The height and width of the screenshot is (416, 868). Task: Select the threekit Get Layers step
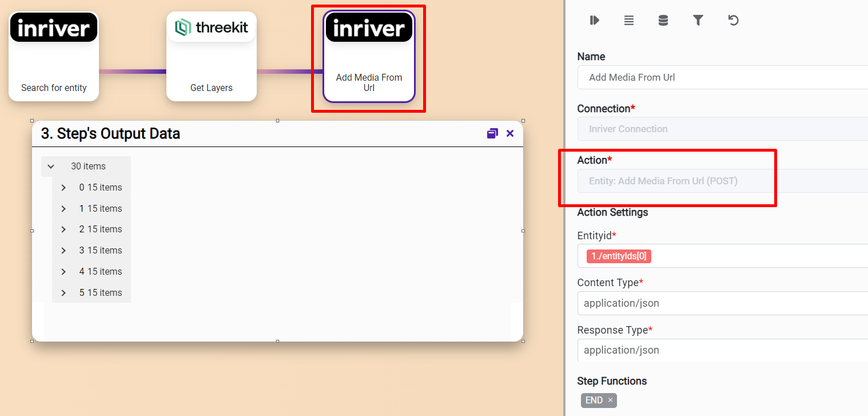(x=212, y=57)
